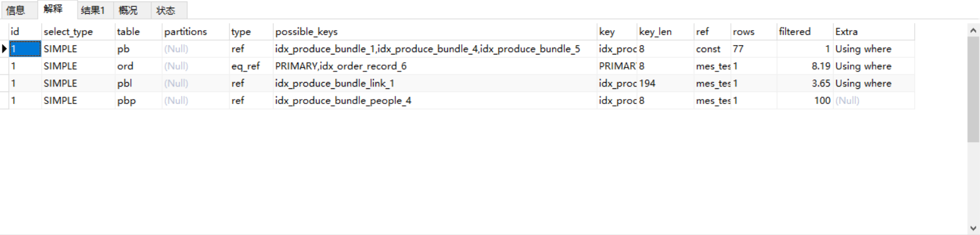Select the pb table cell
Screen dimensions: 980x235
138,49
